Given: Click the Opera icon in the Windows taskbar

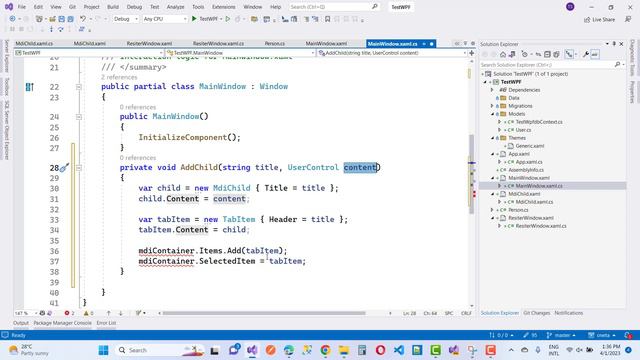Looking at the screenshot, I should (380, 350).
